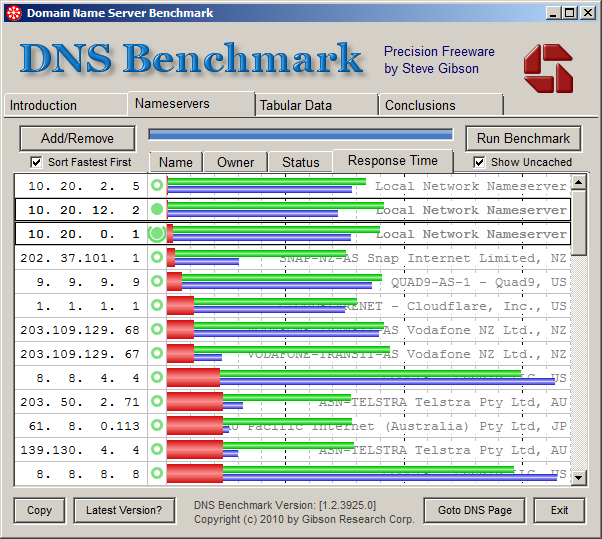Maximize the Domain Name Server Benchmark window
Image resolution: width=602 pixels, height=539 pixels.
(x=570, y=13)
